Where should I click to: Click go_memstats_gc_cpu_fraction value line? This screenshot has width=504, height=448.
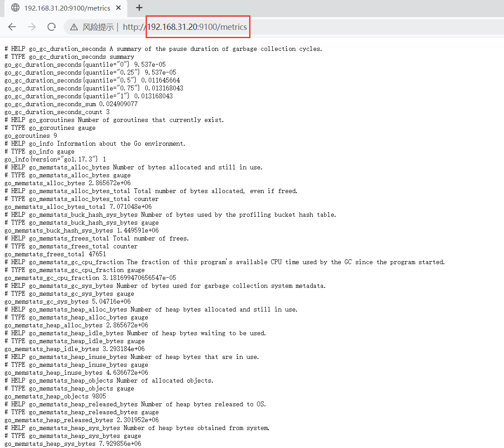pos(90,278)
